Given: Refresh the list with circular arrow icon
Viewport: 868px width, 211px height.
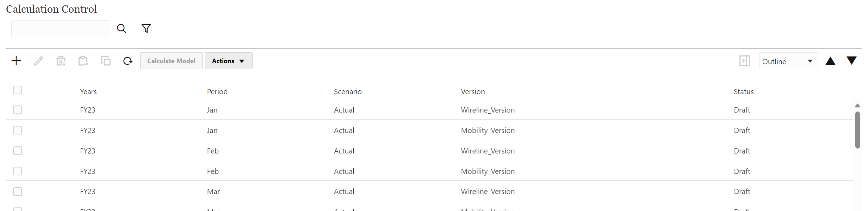Looking at the screenshot, I should (128, 61).
